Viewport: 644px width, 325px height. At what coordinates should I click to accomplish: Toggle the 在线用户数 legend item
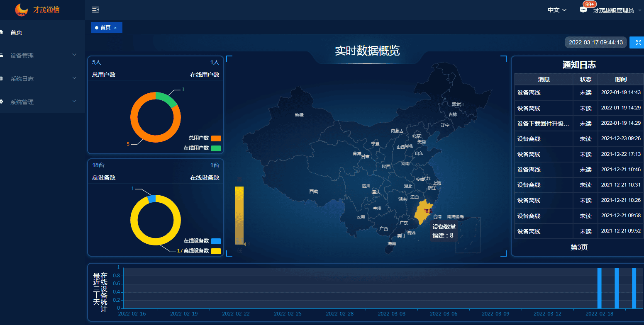(202, 148)
